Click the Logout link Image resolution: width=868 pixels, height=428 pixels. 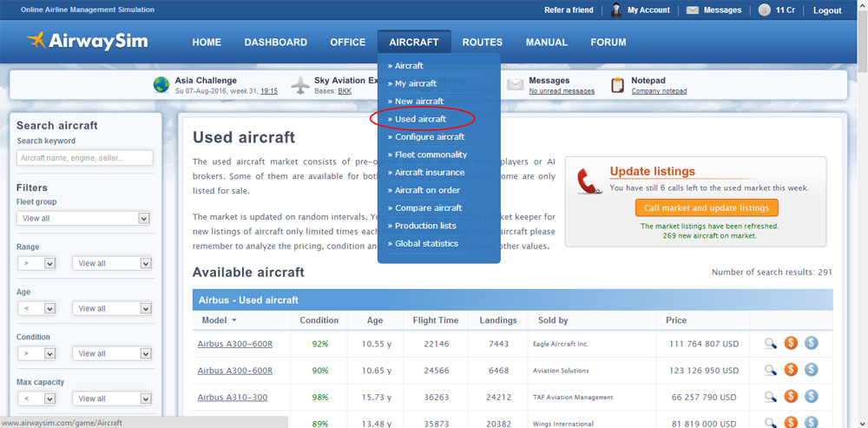coord(827,10)
